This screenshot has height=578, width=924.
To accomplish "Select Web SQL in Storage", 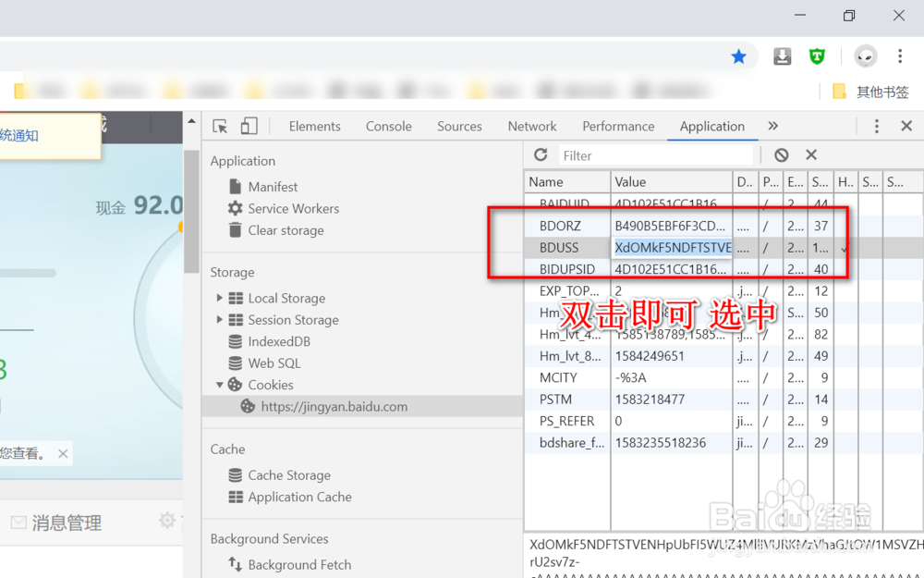I will coord(274,363).
